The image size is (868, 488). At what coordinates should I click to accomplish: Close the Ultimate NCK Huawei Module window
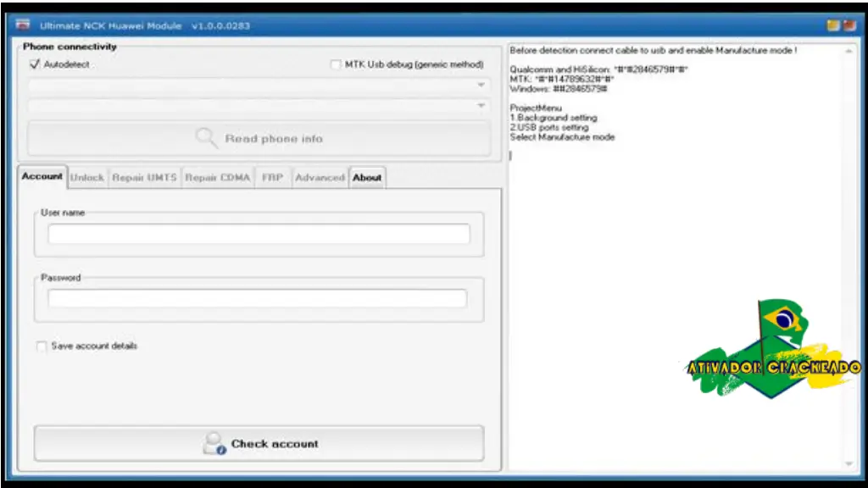pyautogui.click(x=849, y=25)
